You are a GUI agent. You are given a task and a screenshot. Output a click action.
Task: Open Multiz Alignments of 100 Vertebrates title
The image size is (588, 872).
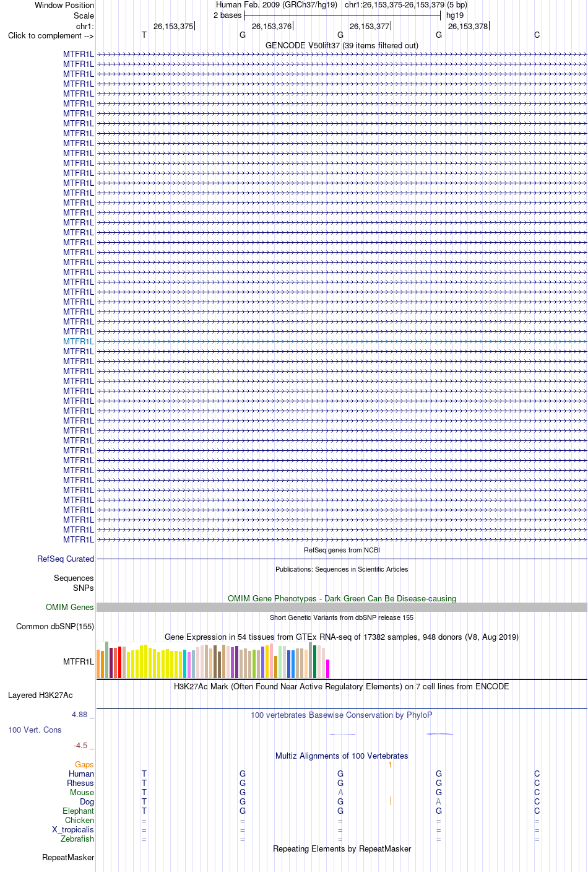coord(342,756)
